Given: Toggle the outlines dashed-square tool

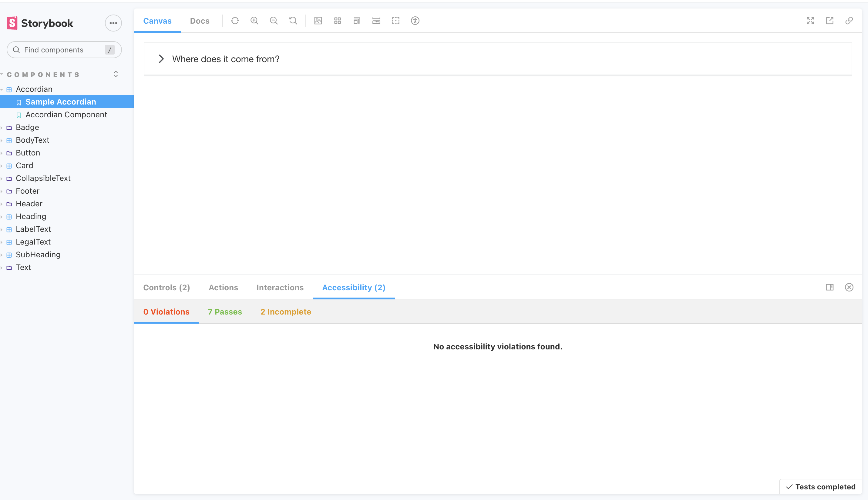Looking at the screenshot, I should [x=396, y=21].
